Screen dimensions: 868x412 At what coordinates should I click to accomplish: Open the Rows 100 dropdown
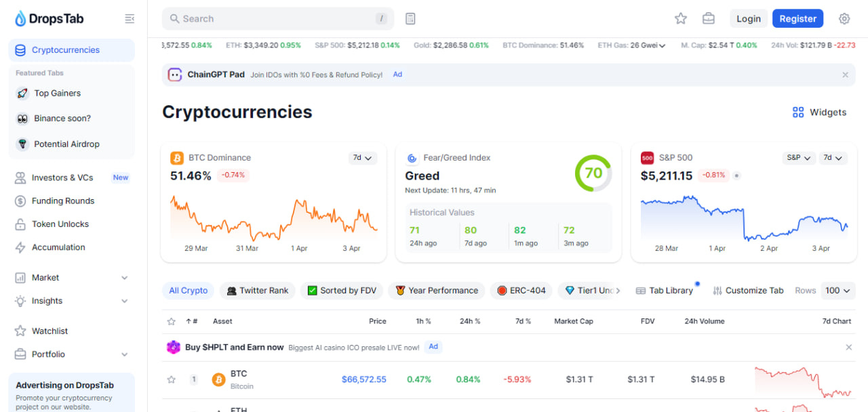[x=838, y=291]
